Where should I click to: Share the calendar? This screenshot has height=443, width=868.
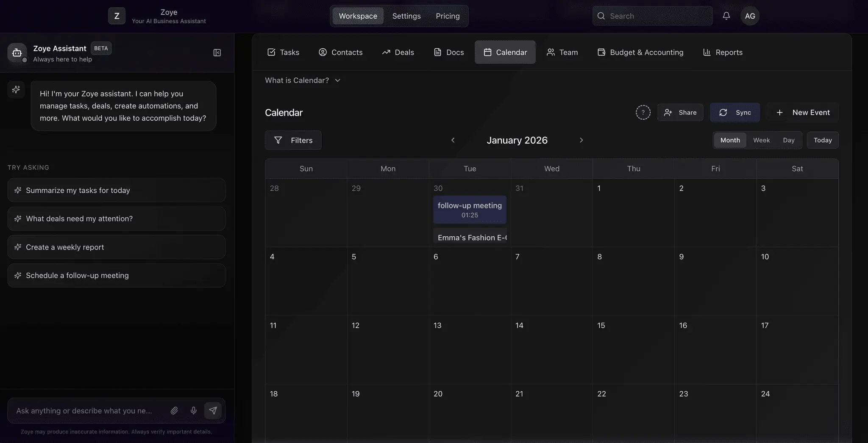pyautogui.click(x=680, y=112)
